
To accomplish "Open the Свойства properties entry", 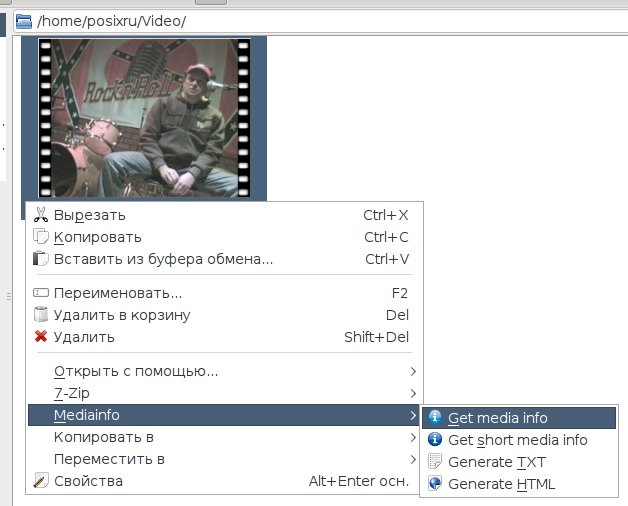I will 224,481.
